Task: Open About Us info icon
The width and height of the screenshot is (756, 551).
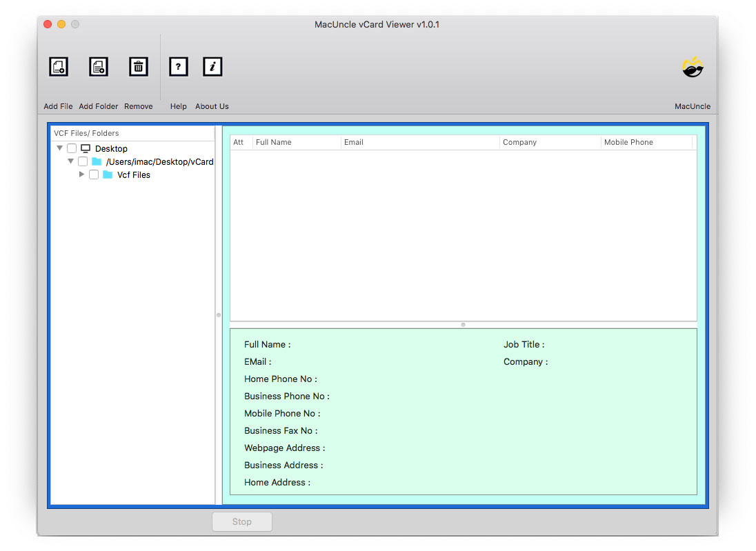Action: [212, 67]
